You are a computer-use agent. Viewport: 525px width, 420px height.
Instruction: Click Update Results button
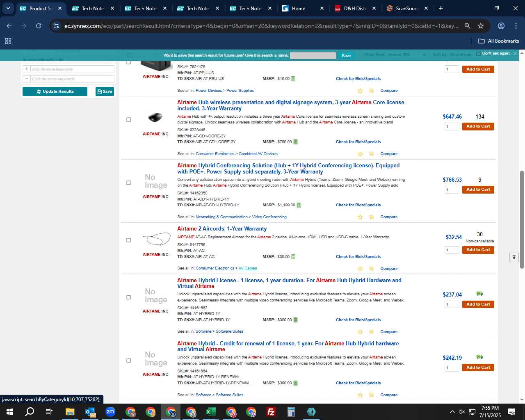55,91
